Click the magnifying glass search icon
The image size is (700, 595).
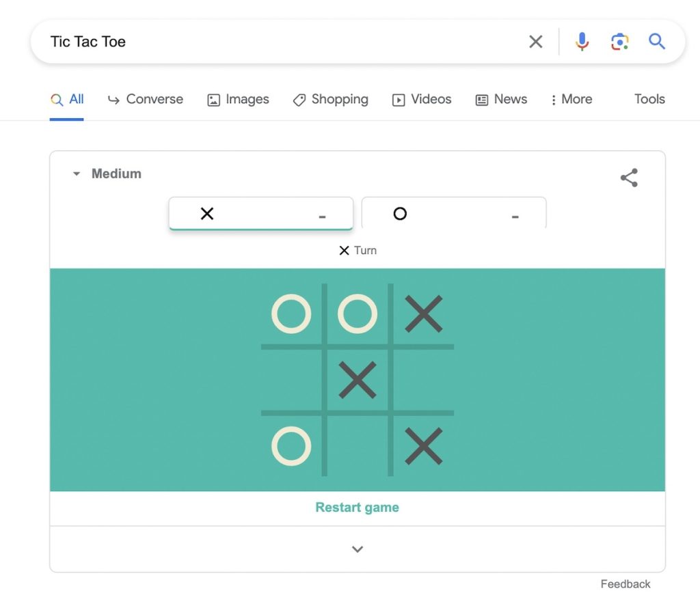click(657, 42)
